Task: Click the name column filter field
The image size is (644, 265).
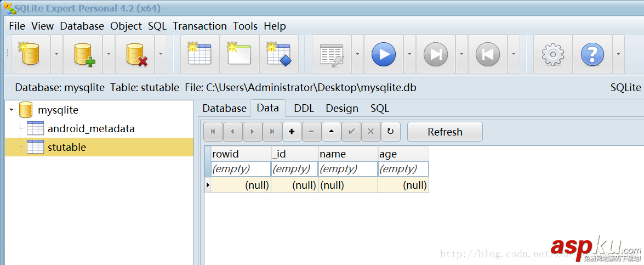Action: [x=347, y=169]
